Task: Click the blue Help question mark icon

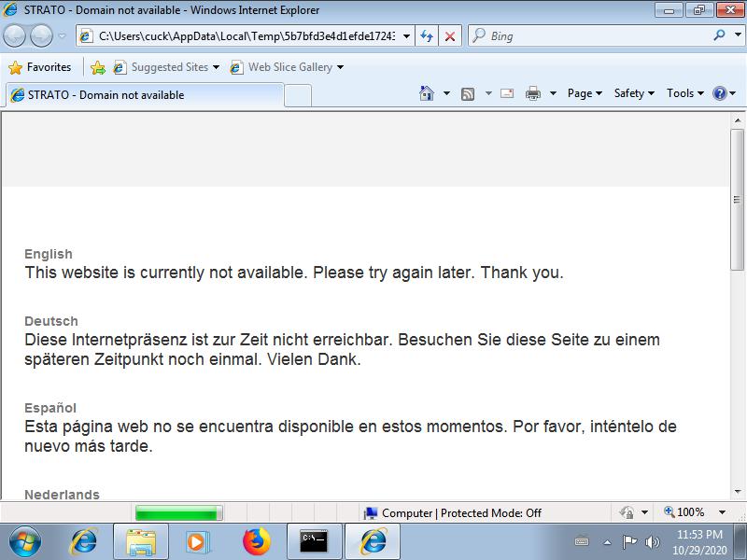Action: pyautogui.click(x=719, y=93)
